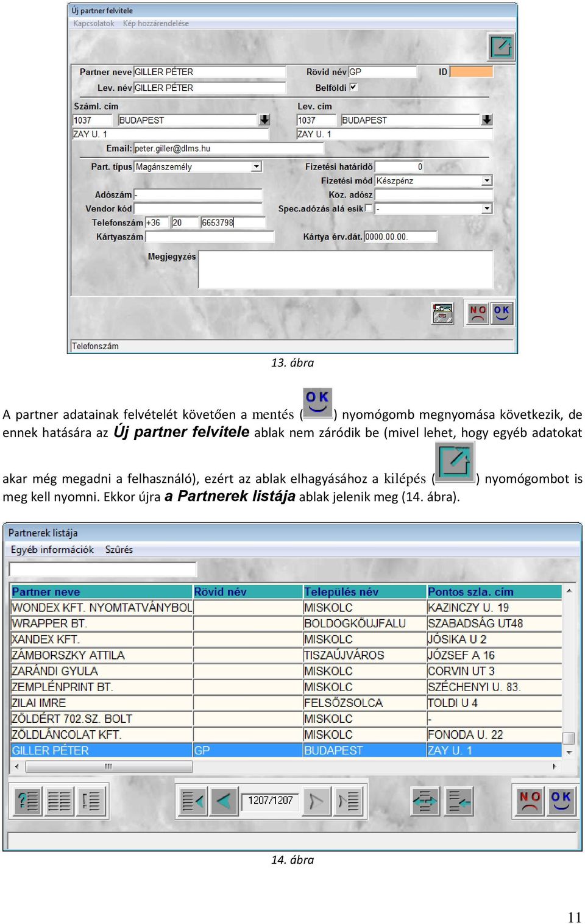Open the Szűrés menu in Partnerek listája
The height and width of the screenshot is (924, 585).
[x=119, y=550]
